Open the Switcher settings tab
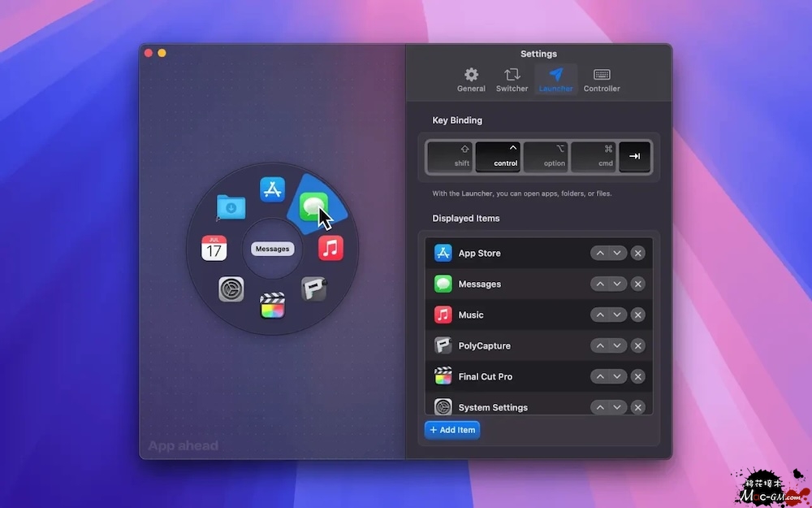The width and height of the screenshot is (812, 508). [512, 80]
